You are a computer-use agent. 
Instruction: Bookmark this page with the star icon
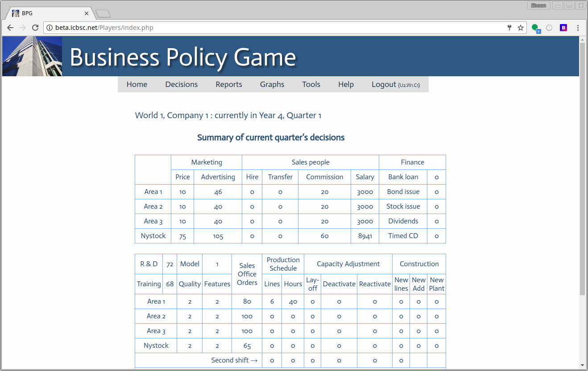[x=520, y=28]
